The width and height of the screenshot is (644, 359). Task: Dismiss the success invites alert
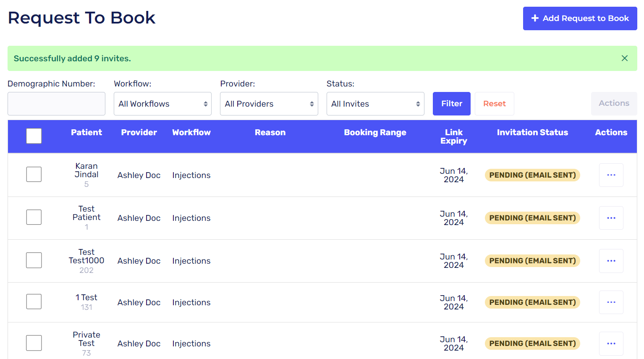624,58
